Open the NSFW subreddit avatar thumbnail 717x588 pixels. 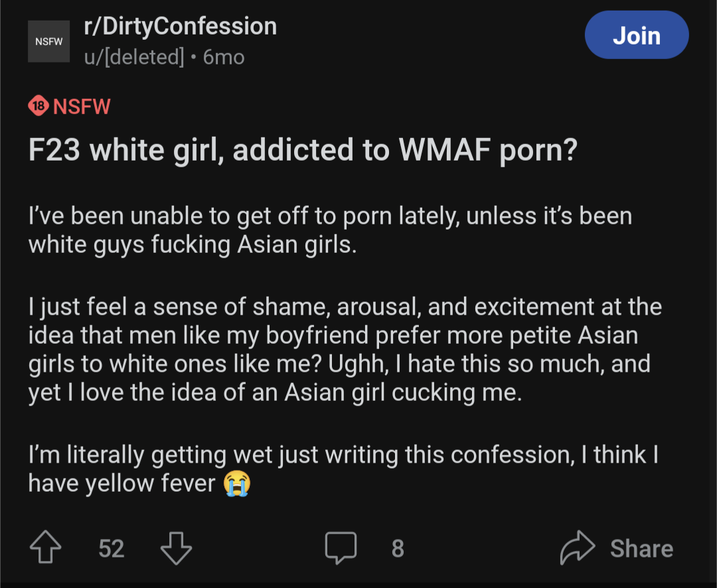[x=48, y=41]
